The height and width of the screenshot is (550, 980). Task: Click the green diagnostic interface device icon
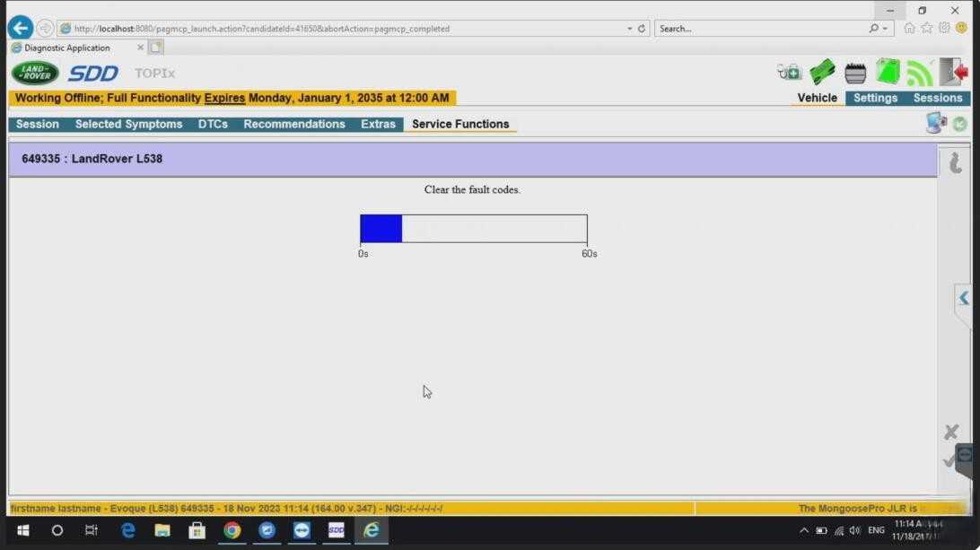(822, 73)
